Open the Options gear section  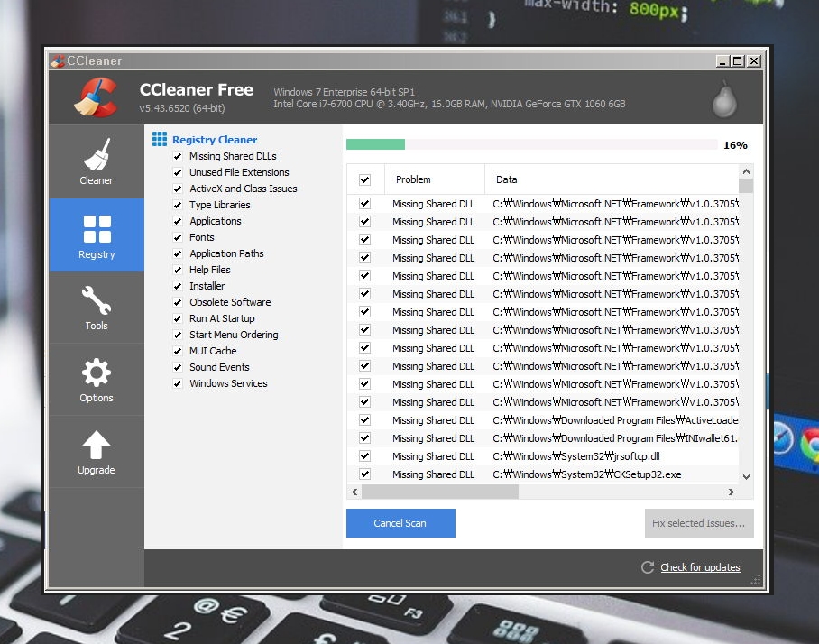click(97, 379)
